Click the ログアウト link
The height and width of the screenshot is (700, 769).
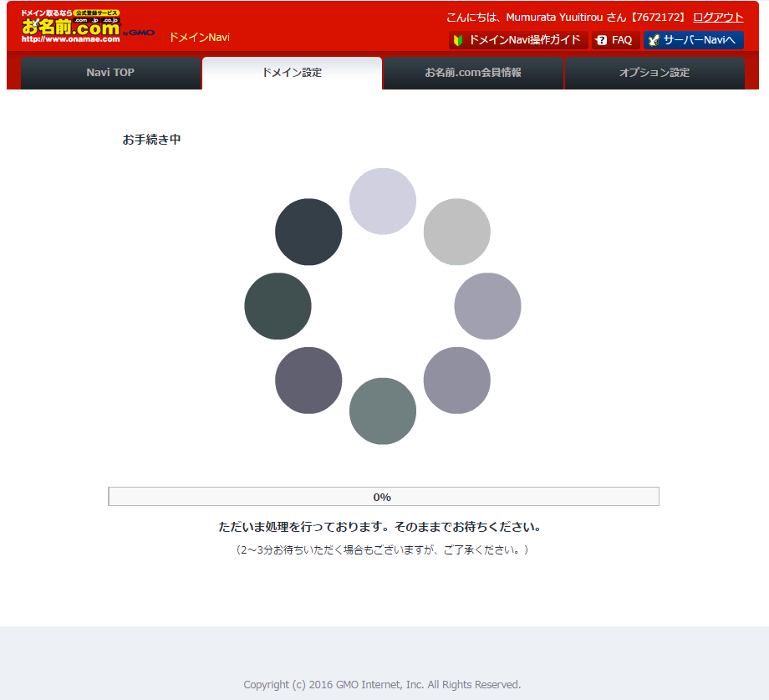coord(718,18)
